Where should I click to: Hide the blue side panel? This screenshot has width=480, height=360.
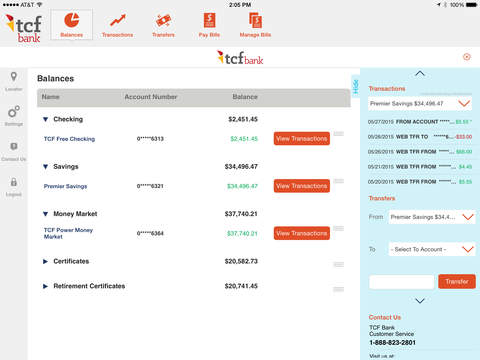(x=355, y=86)
